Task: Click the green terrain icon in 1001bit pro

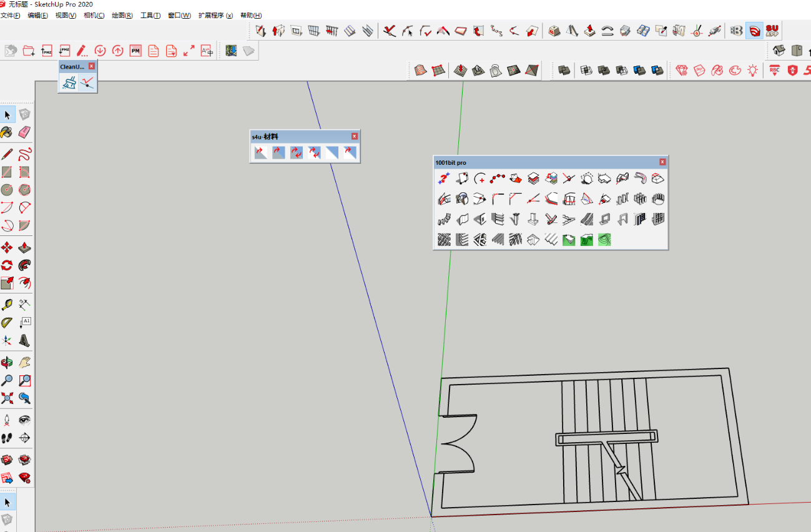Action: coord(568,239)
